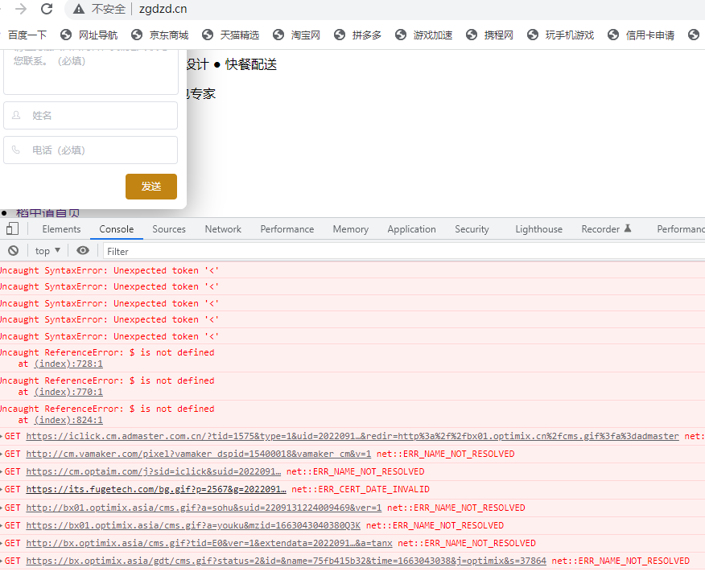Screen dimensions: 705x588
Task: Click the forward navigation arrow
Action: click(21, 9)
